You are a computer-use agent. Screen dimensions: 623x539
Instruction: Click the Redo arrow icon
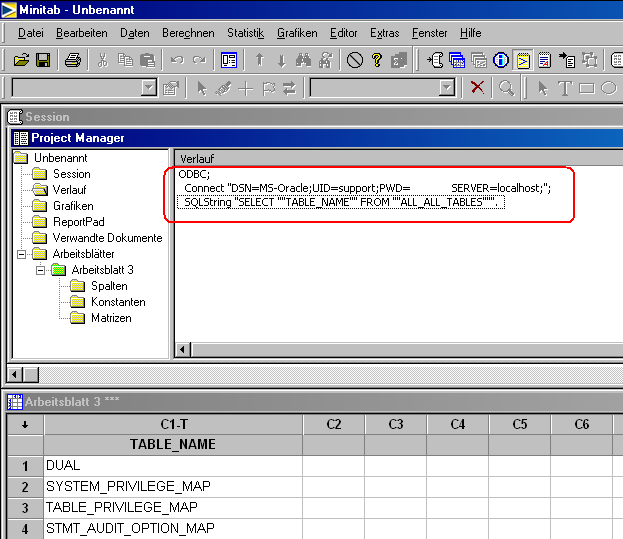[199, 60]
